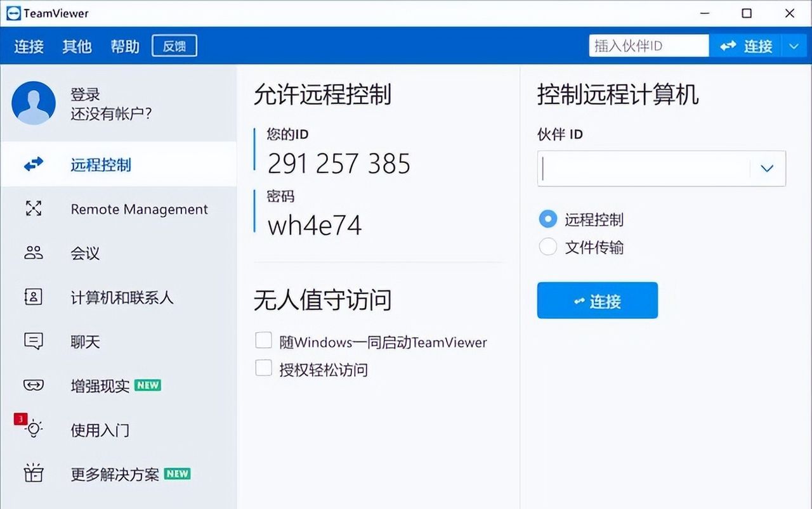Click the 反馈 feedback button

(174, 46)
